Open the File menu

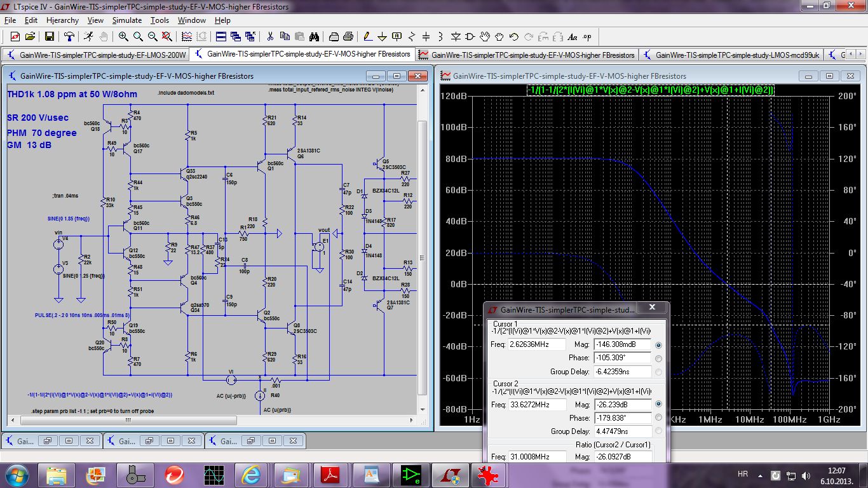pos(10,20)
